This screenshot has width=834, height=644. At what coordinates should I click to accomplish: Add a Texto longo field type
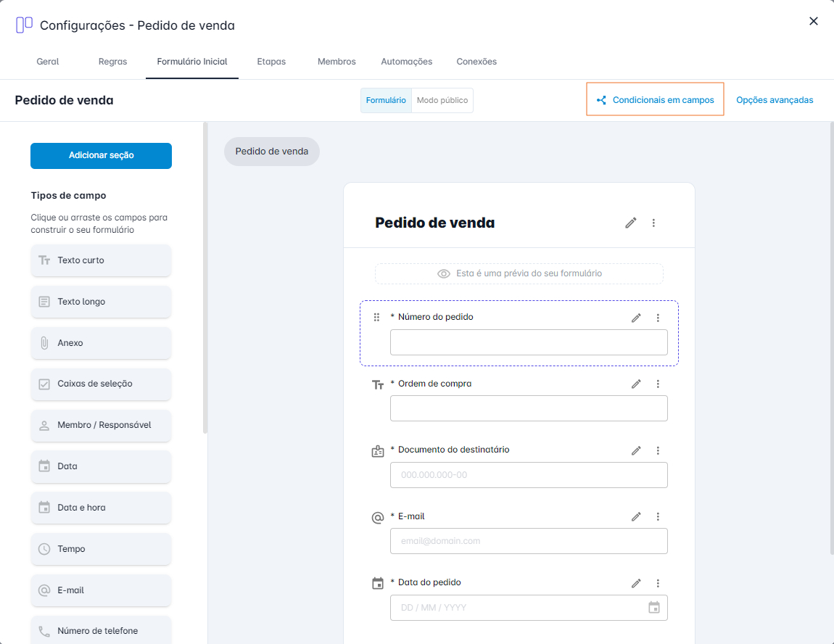click(x=101, y=302)
